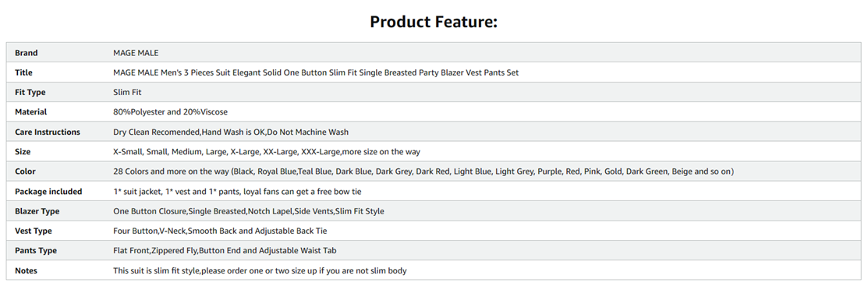Click the Flat Front,Zippered Fly pants details
The image size is (868, 286).
(225, 251)
